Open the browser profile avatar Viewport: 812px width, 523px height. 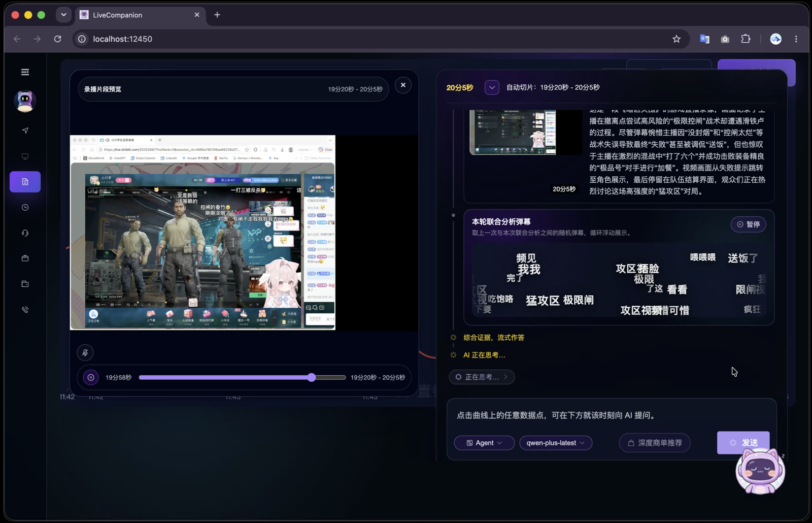(x=776, y=39)
